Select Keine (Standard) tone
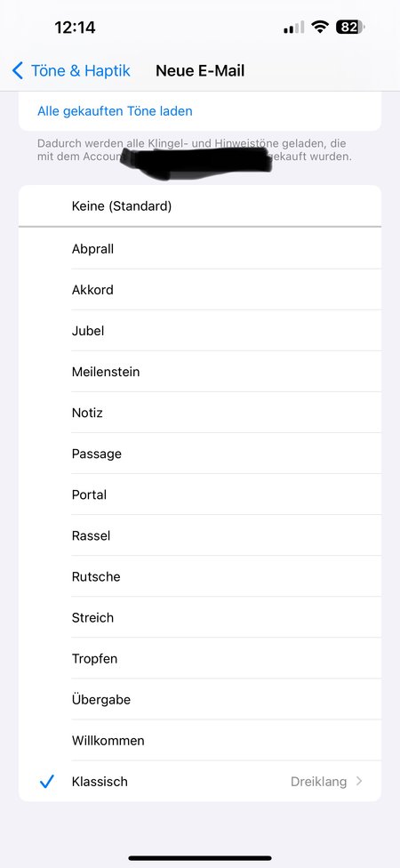This screenshot has width=400, height=868. point(200,206)
